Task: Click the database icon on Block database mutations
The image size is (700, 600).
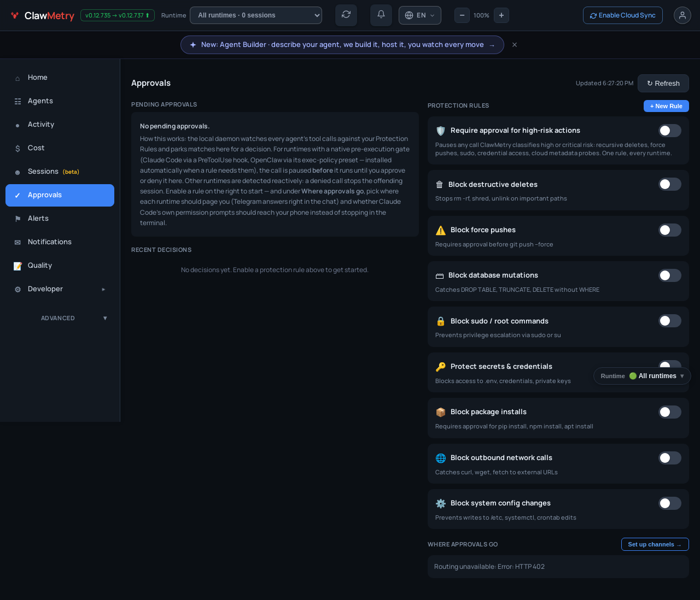Action: (x=440, y=275)
